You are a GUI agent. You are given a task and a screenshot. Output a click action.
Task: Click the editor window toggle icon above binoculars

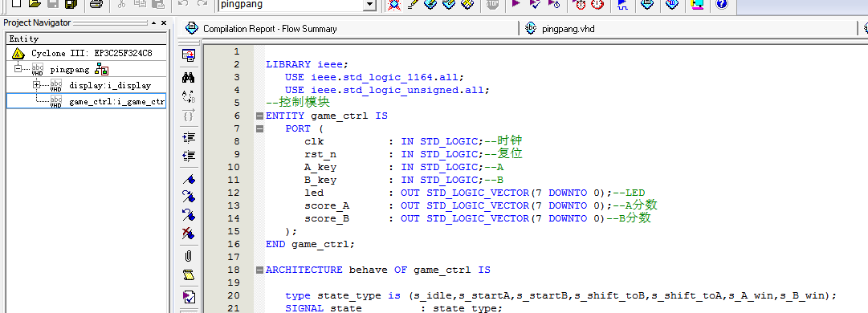[x=189, y=55]
